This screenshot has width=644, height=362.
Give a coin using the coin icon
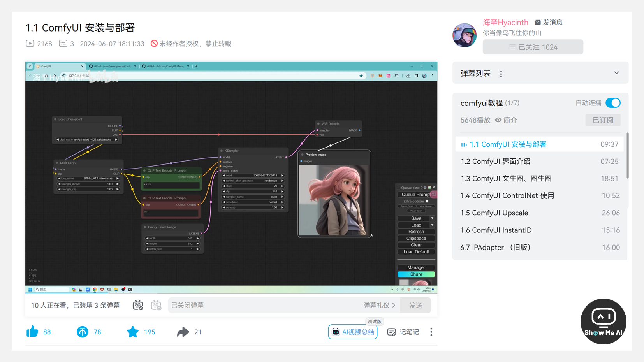click(83, 332)
